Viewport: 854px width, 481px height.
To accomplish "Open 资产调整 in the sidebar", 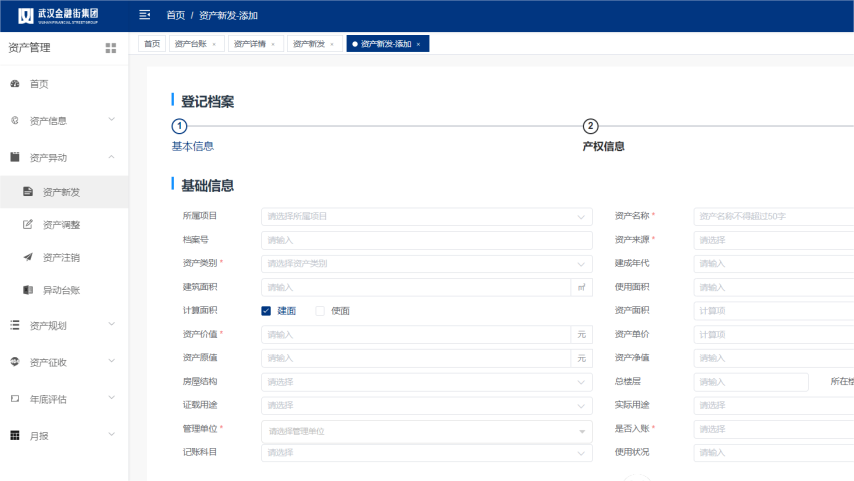I will tap(62, 225).
